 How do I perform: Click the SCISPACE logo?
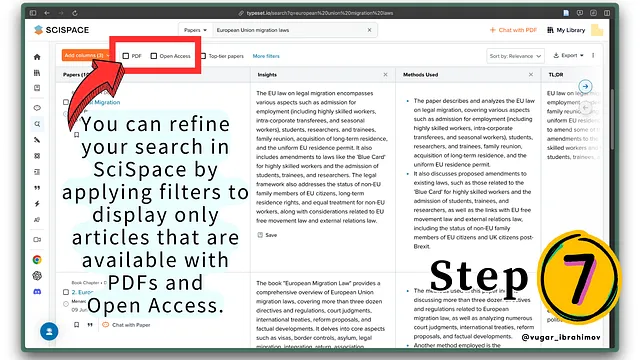click(x=62, y=30)
